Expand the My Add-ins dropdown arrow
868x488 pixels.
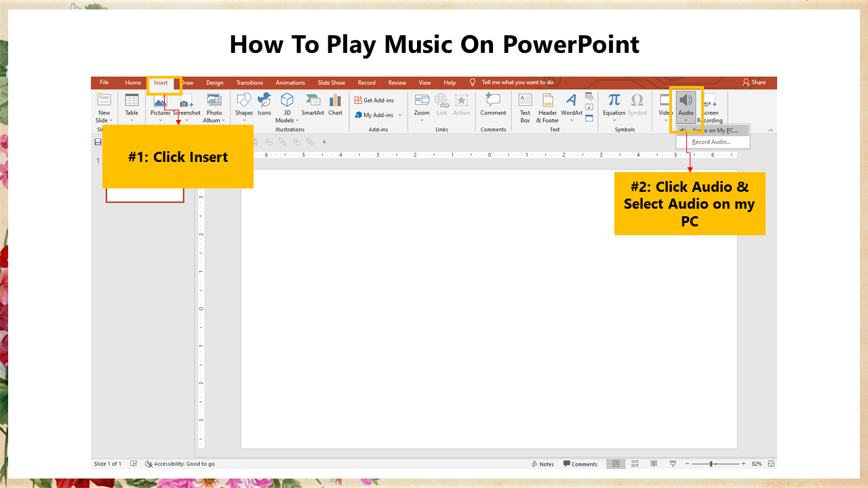point(399,115)
